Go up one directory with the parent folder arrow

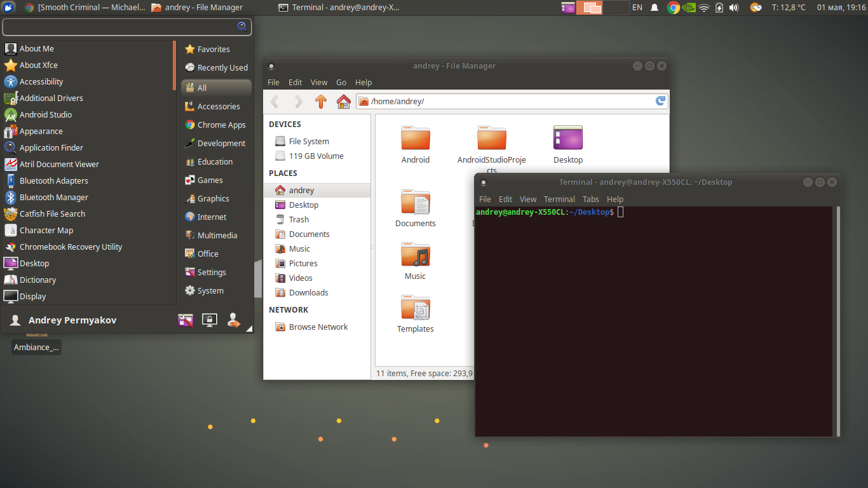(x=321, y=102)
